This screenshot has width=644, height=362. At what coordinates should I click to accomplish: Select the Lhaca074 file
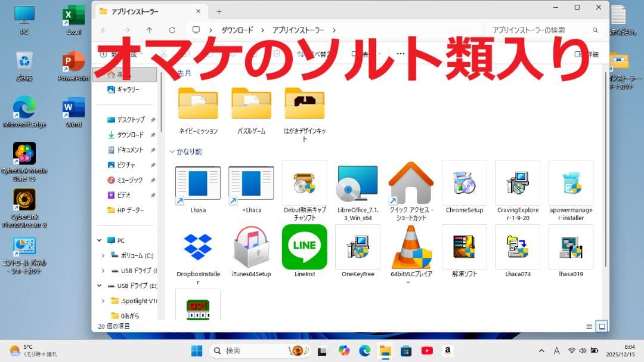coord(518,252)
